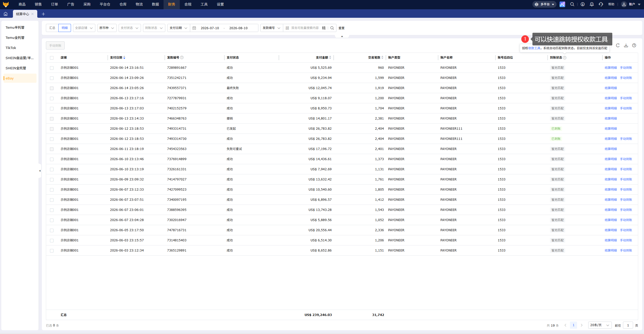The image size is (644, 334).
Task: Click the fox logo icon
Action: [6, 4]
